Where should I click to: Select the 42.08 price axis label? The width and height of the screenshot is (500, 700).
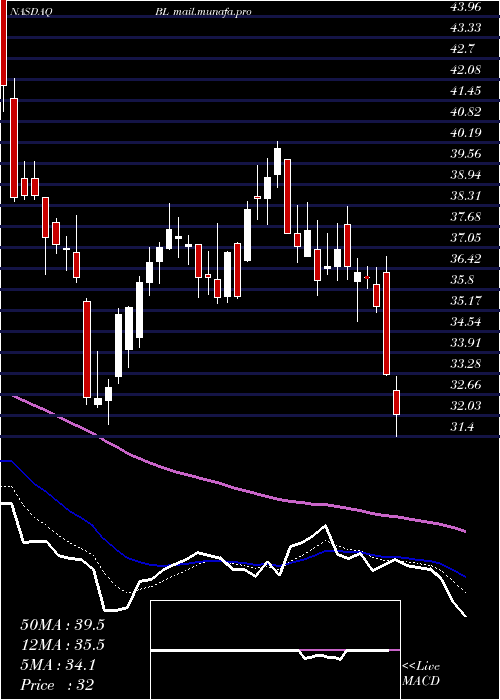[x=466, y=70]
